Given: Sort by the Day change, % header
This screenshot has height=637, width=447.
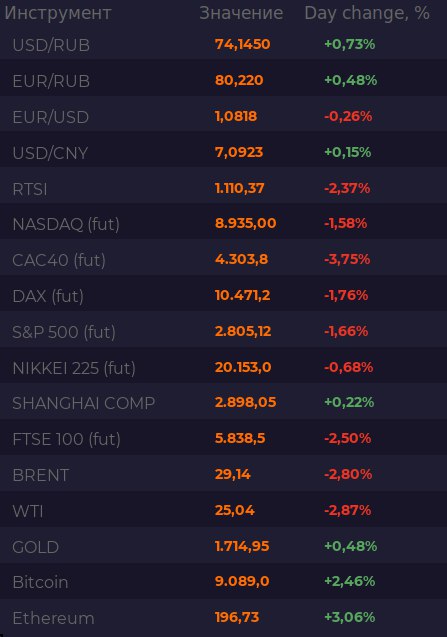Looking at the screenshot, I should (x=367, y=13).
